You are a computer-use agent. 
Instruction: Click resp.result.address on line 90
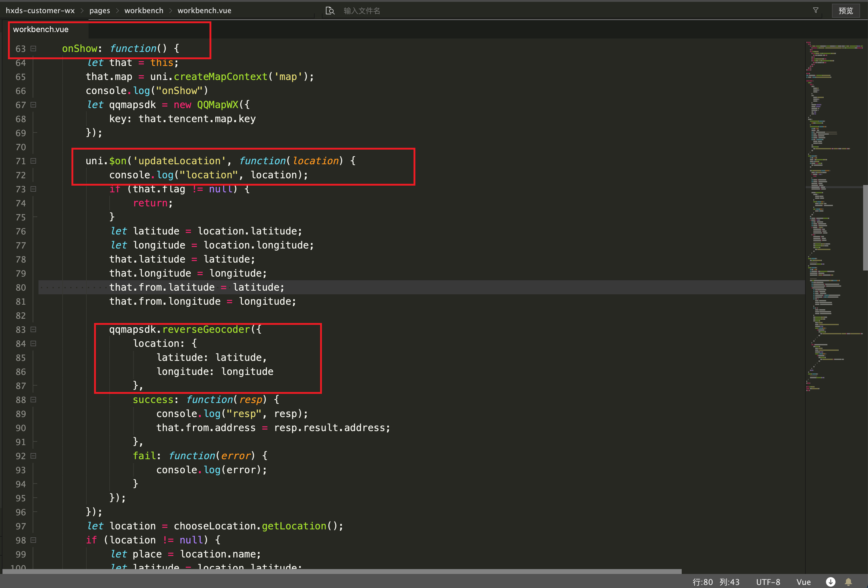point(330,428)
